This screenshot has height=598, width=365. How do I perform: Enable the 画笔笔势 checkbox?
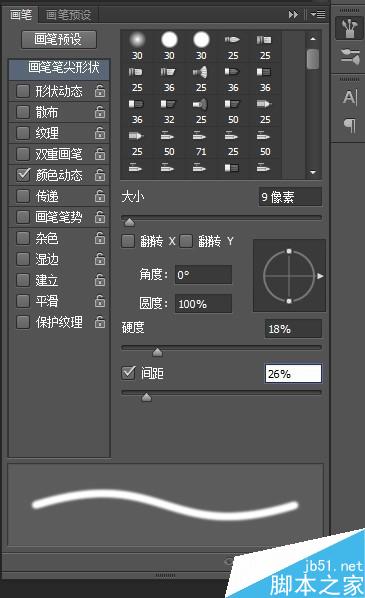coord(23,217)
